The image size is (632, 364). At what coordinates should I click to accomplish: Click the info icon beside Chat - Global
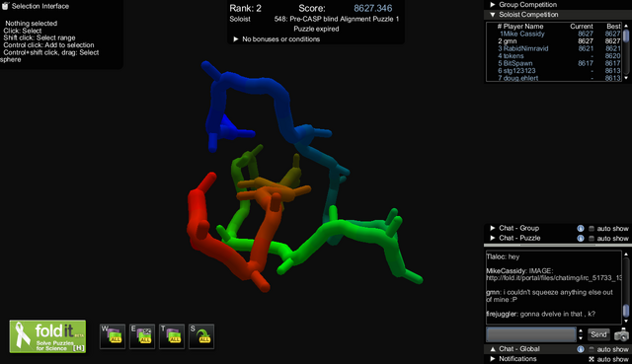click(x=581, y=349)
